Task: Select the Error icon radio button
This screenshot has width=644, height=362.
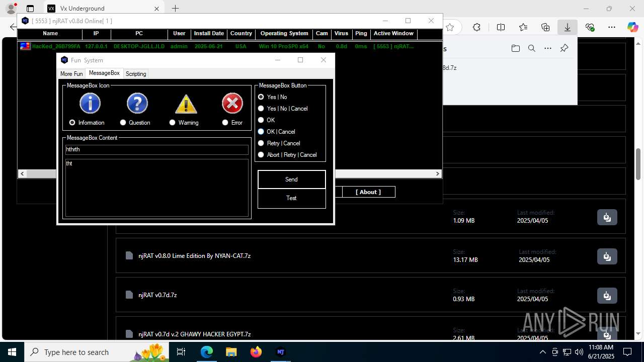Action: (225, 123)
